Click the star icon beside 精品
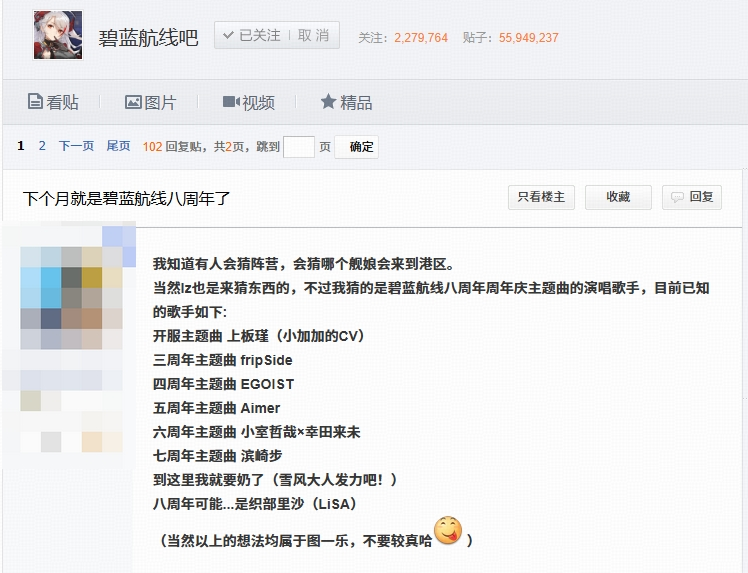Viewport: 748px width, 573px height. click(x=328, y=101)
